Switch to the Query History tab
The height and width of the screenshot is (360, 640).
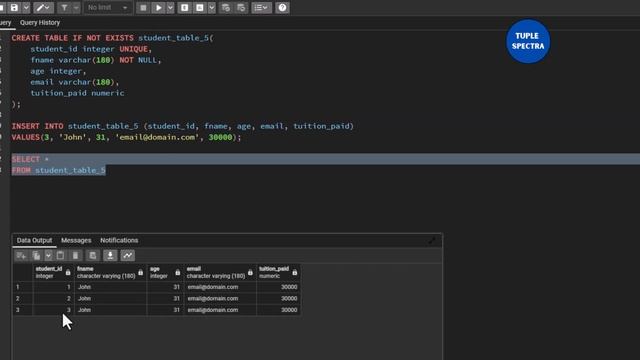40,22
